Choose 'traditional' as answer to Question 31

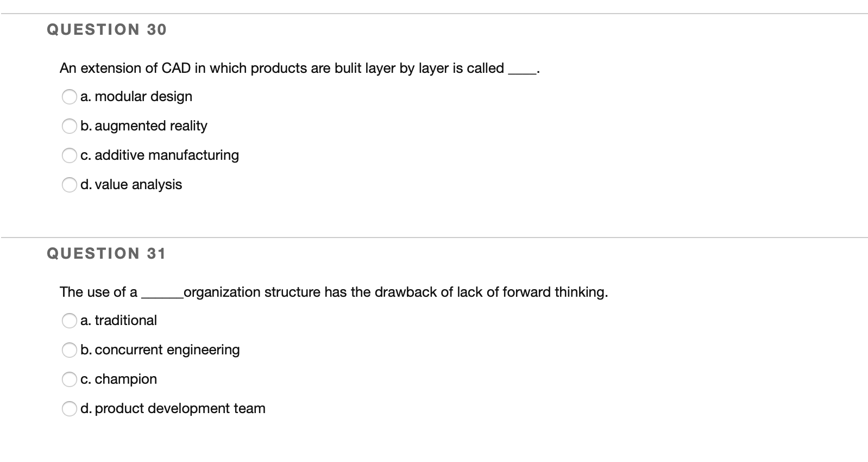click(70, 321)
